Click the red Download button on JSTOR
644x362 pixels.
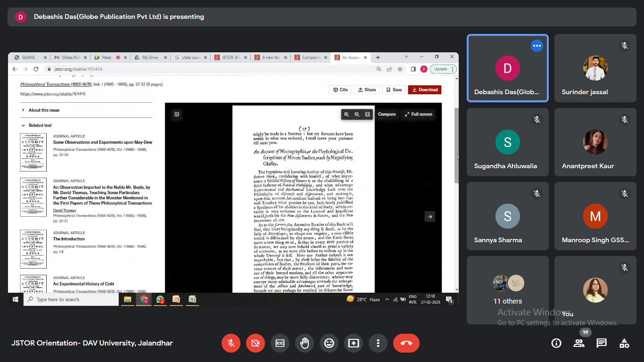coord(425,90)
